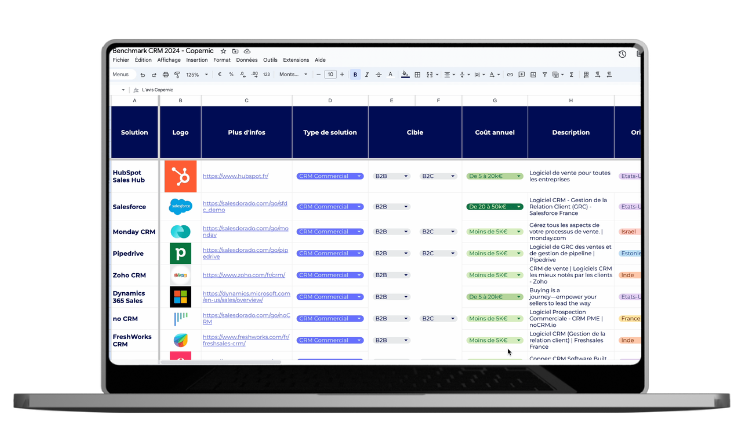Image resolution: width=750 pixels, height=434 pixels.
Task: Redo the last action
Action: pos(154,75)
